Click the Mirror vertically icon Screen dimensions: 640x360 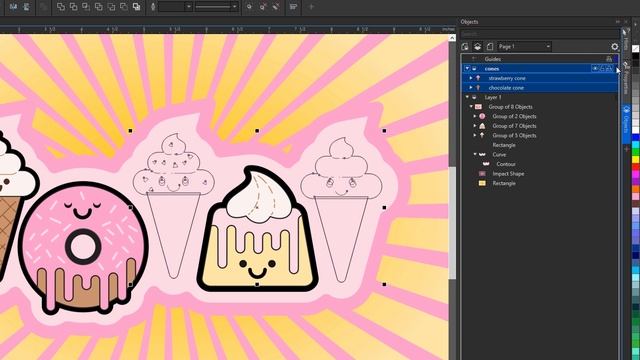coord(27,7)
